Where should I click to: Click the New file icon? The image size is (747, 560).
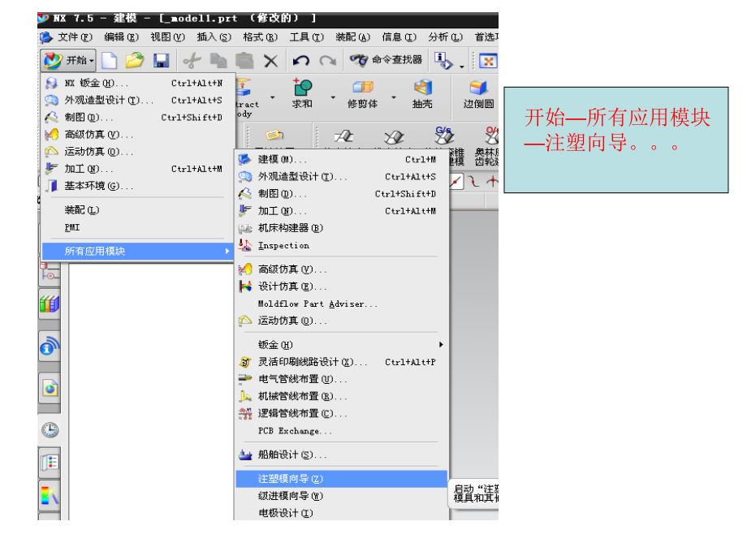coord(109,61)
